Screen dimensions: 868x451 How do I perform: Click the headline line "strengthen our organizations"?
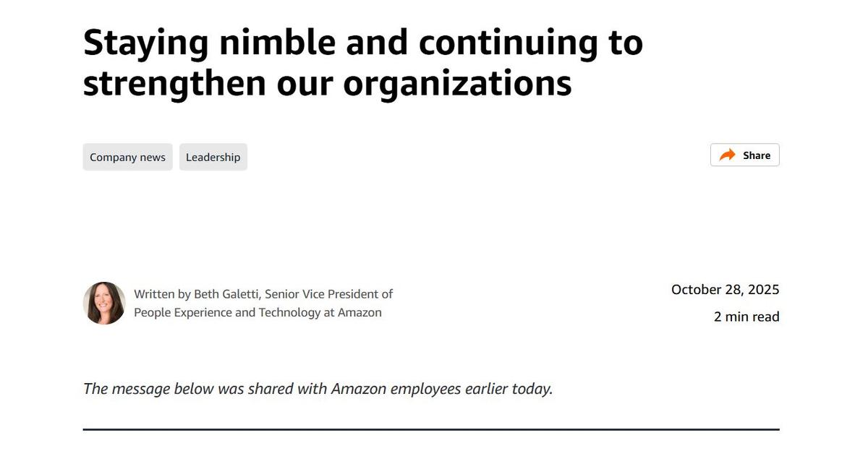coord(327,82)
